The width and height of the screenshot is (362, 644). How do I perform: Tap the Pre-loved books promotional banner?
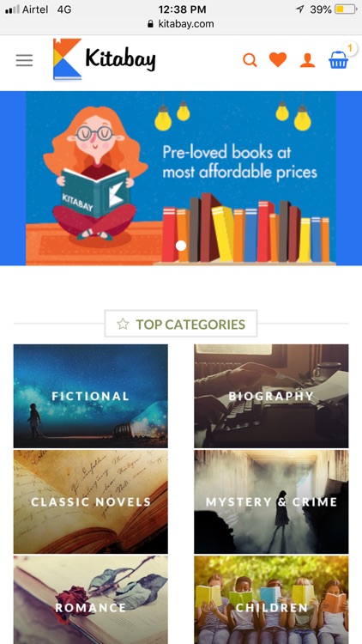181,179
